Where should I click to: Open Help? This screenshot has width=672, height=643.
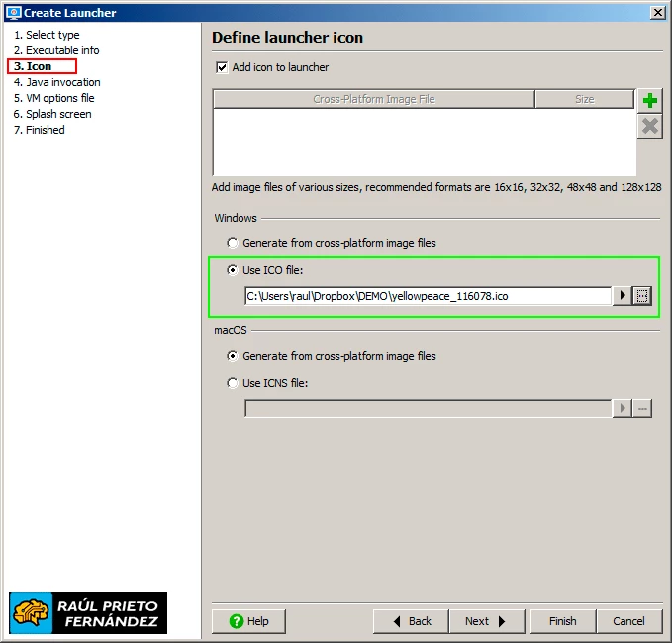(x=248, y=621)
